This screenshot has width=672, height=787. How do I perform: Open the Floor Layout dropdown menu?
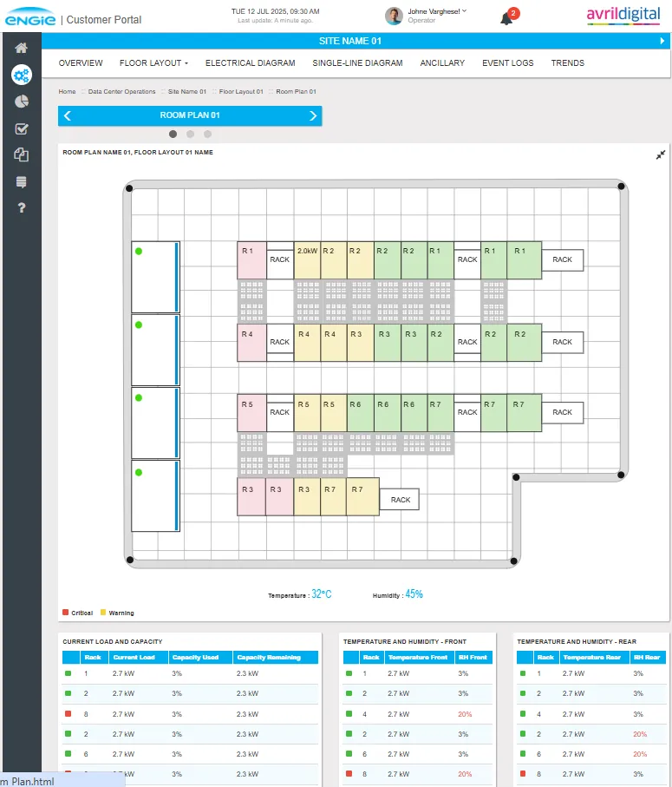tap(153, 63)
